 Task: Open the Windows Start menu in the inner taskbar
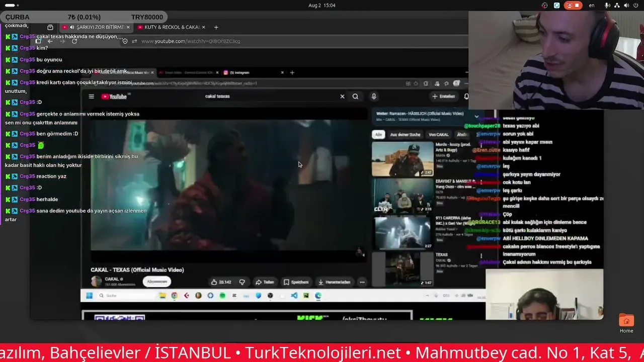89,296
